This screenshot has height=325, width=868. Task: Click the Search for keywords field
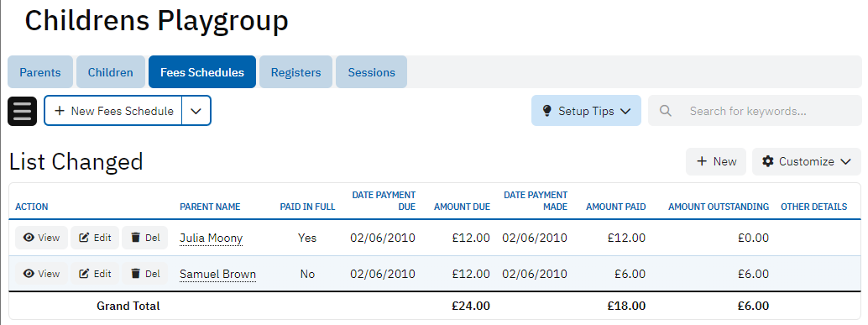click(x=755, y=111)
